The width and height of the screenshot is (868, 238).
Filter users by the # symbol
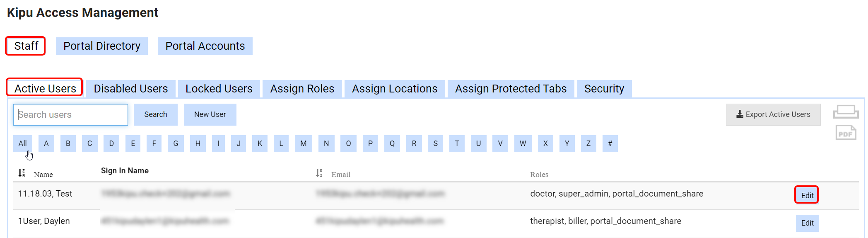pyautogui.click(x=610, y=143)
